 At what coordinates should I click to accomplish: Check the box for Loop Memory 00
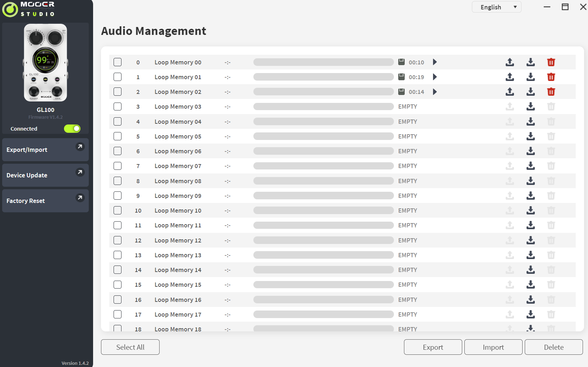(x=118, y=62)
